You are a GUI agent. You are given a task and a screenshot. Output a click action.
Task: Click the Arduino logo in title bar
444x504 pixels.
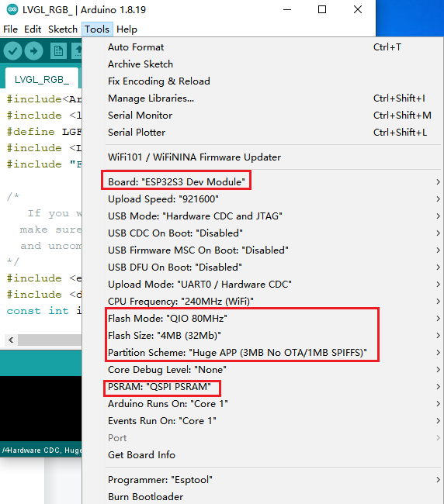12,9
